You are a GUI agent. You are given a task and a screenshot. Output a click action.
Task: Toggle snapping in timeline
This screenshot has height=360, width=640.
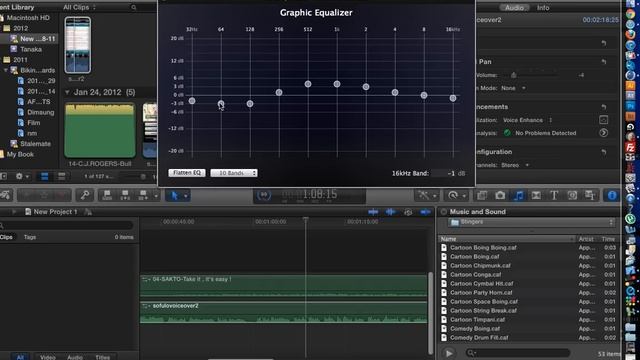(425, 212)
